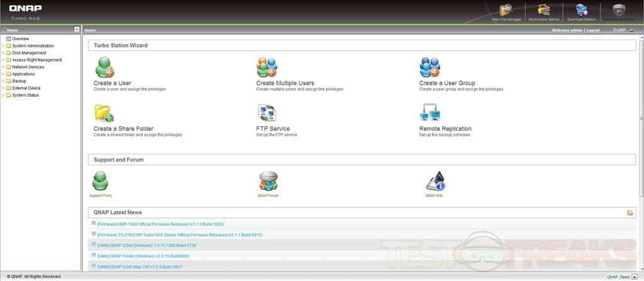This screenshot has width=644, height=281.
Task: Open the QNAP Wiki icon
Action: (x=435, y=181)
